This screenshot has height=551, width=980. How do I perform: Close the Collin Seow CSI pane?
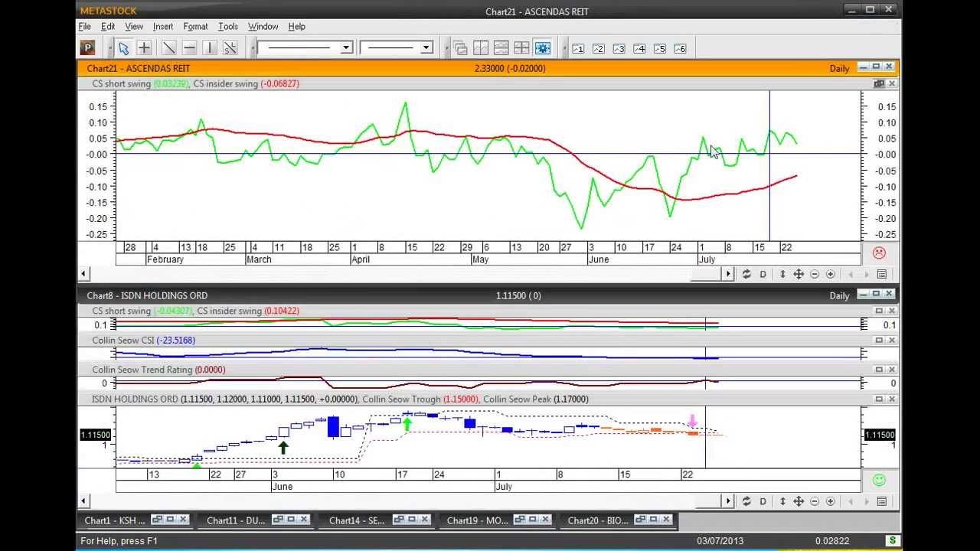point(891,340)
